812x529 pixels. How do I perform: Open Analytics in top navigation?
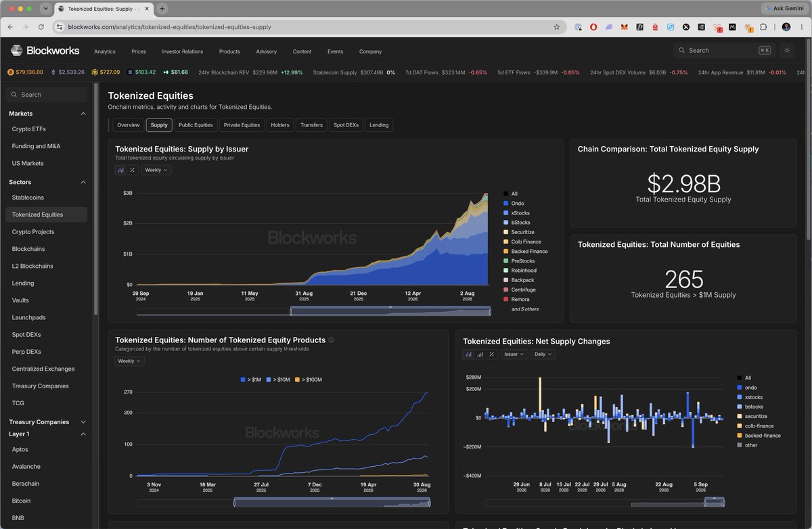point(105,51)
